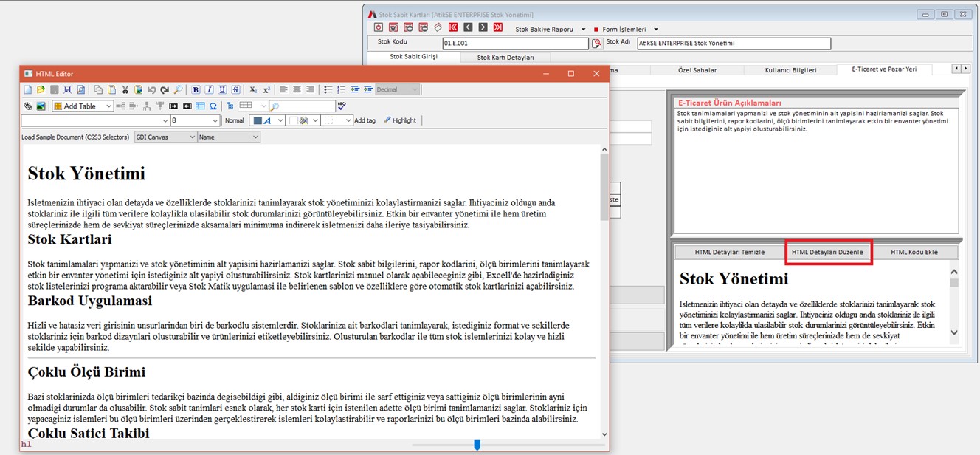Click the save checkmark icon in Stok toolbar
This screenshot has height=455, width=980.
[x=393, y=27]
